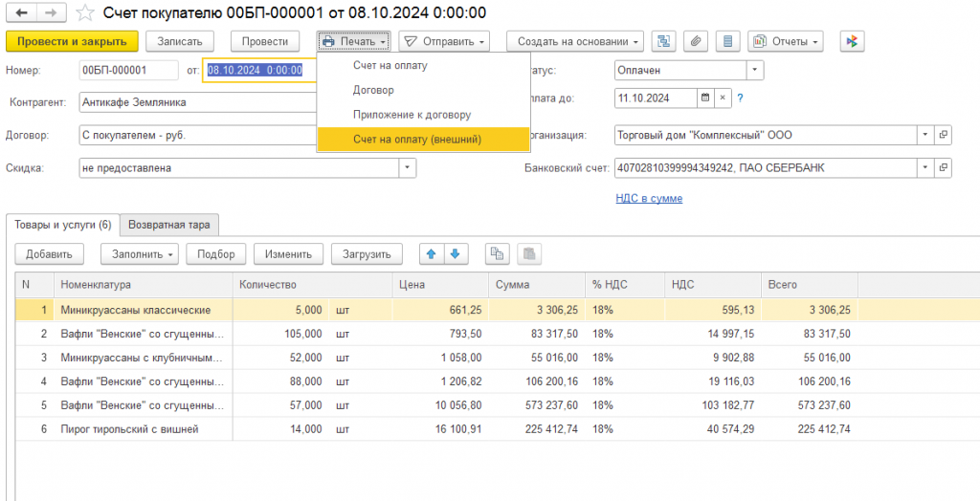
Task: Open help question mark near Оплата до
Action: (x=740, y=98)
